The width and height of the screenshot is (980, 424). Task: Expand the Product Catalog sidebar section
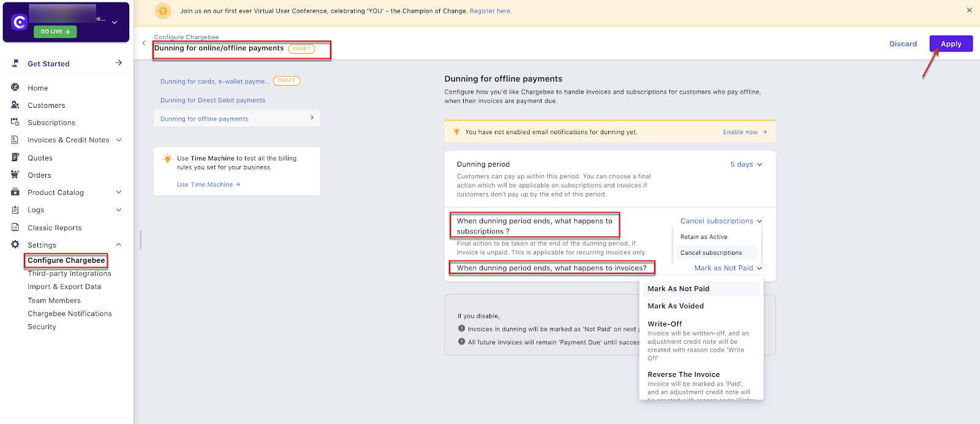[119, 192]
